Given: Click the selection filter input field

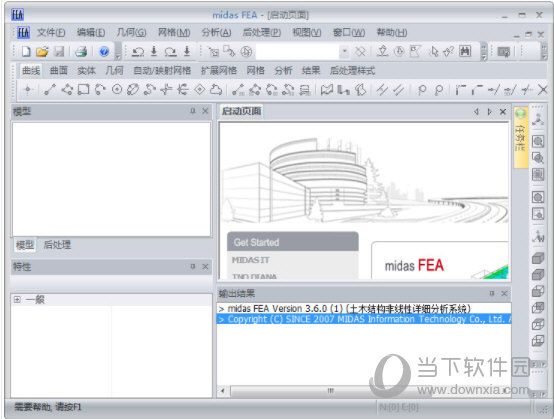Looking at the screenshot, I should 297,52.
